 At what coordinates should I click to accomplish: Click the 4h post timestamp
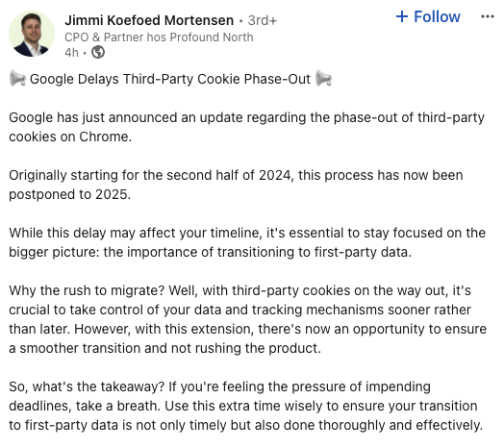tap(71, 52)
